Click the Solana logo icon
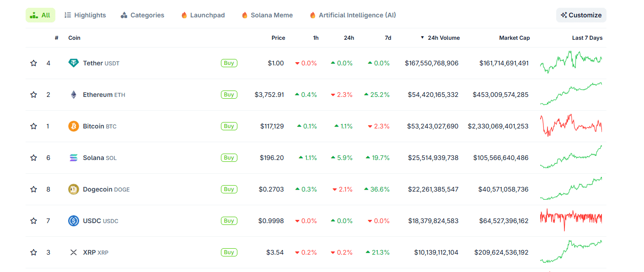This screenshot has height=272, width=644. tap(74, 158)
